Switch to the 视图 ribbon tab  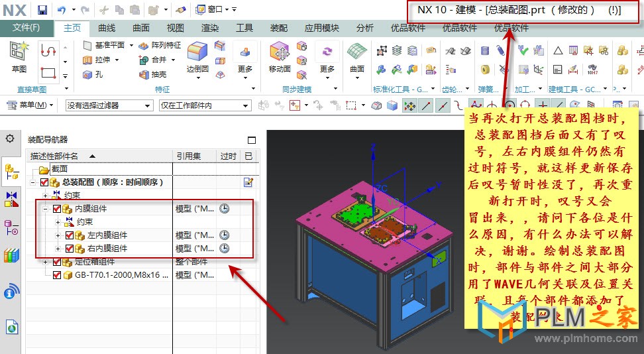click(x=176, y=28)
